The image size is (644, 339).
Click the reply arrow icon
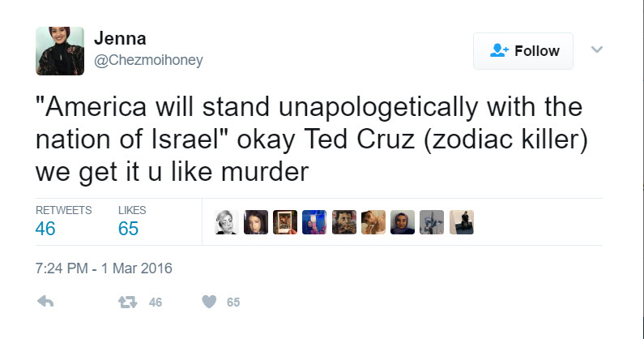tap(46, 302)
